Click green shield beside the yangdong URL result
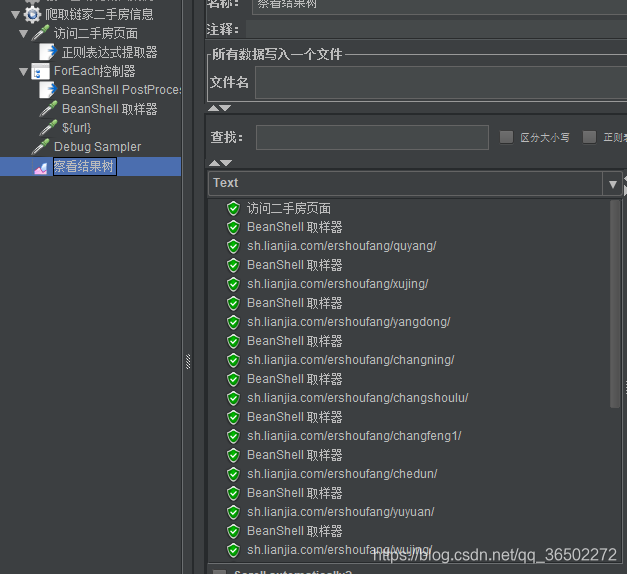 234,322
